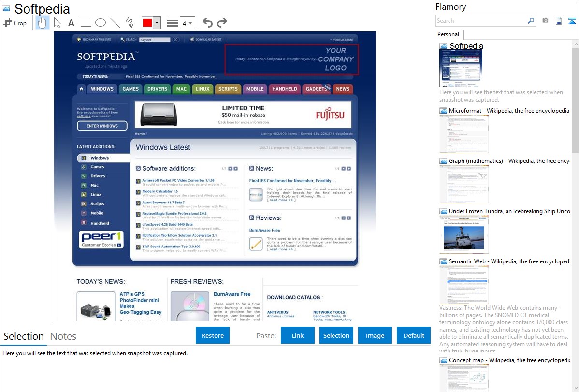Select the Concept map snapshot title

pyautogui.click(x=509, y=360)
